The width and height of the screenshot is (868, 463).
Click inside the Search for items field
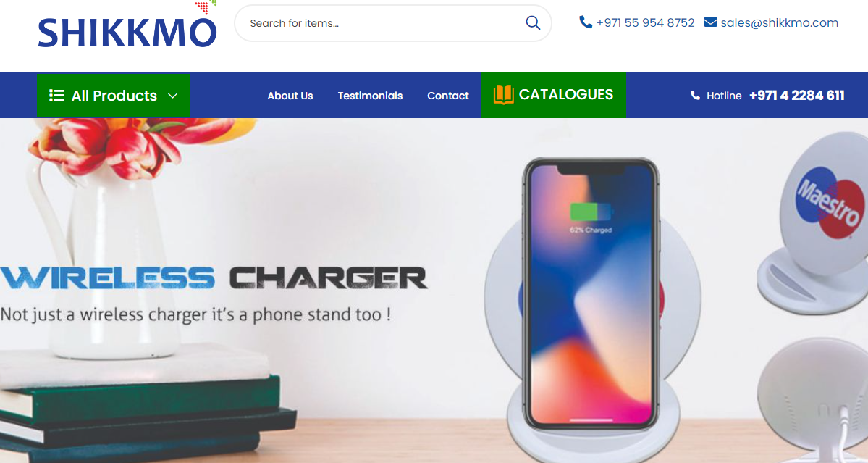(x=382, y=23)
